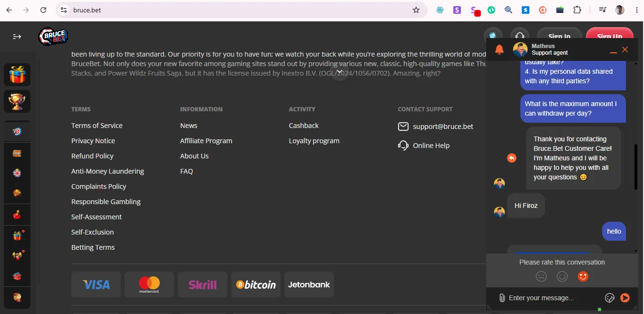Viewport: 644px width, 314px height.
Task: Open the About Us link
Action: click(x=195, y=156)
